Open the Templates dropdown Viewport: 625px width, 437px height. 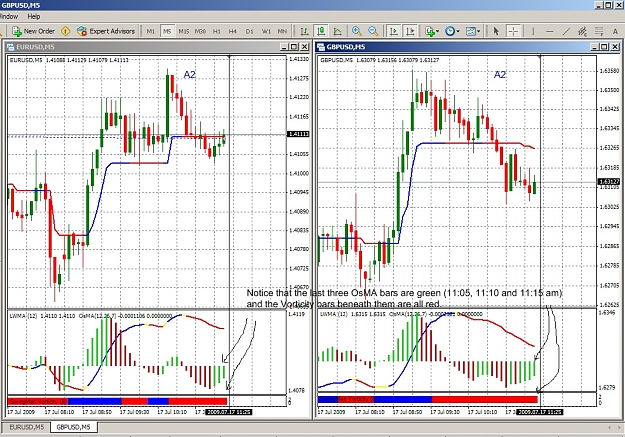(473, 31)
